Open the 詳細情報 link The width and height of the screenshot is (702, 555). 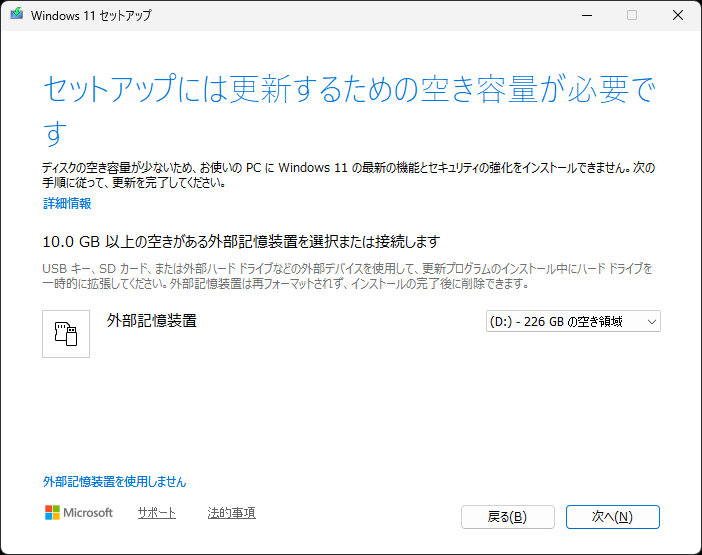pos(67,203)
